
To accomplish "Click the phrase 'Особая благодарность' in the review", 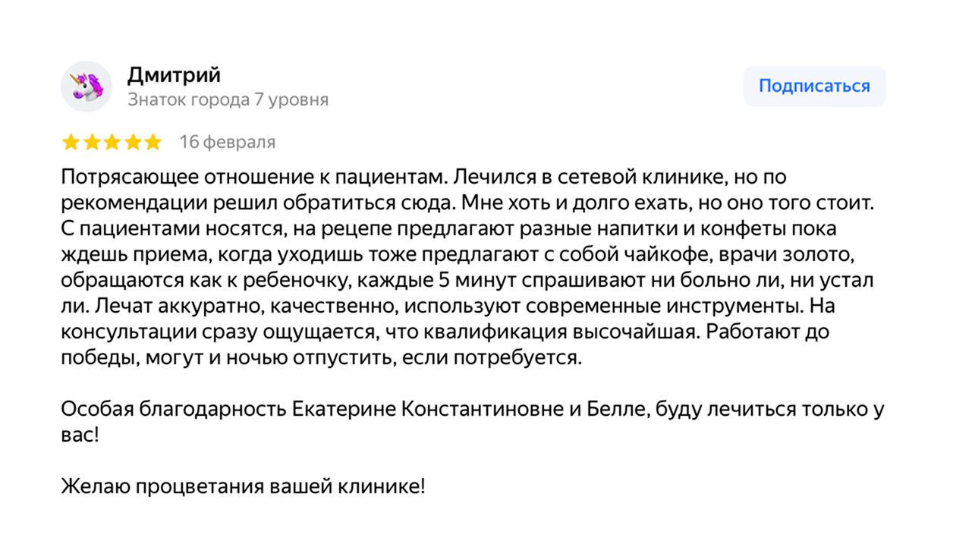I will click(x=174, y=410).
